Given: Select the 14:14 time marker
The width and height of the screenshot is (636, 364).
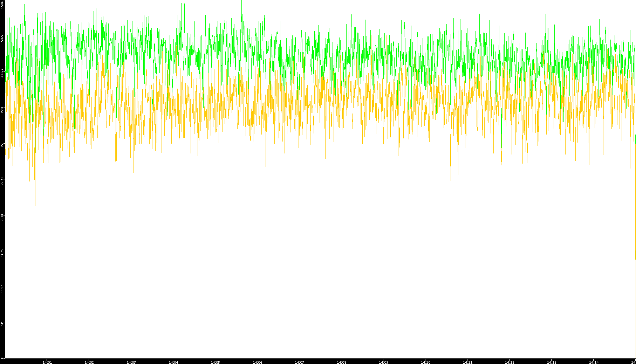Looking at the screenshot, I should (x=594, y=362).
